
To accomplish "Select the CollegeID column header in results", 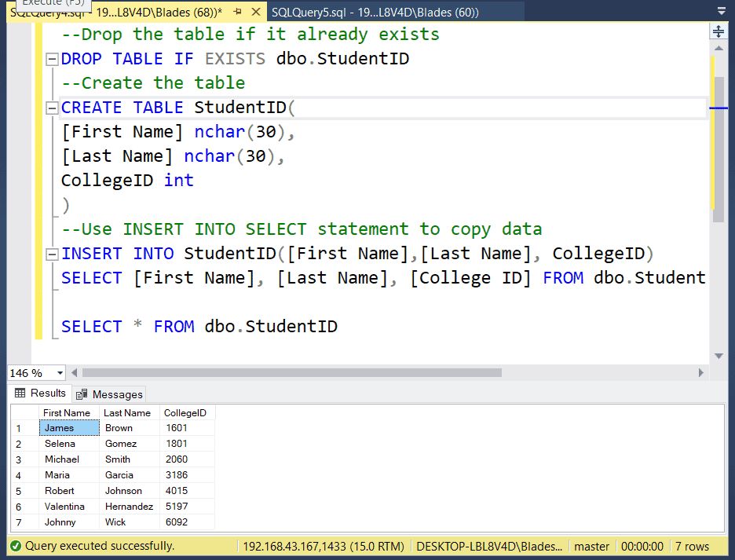I will pyautogui.click(x=185, y=412).
